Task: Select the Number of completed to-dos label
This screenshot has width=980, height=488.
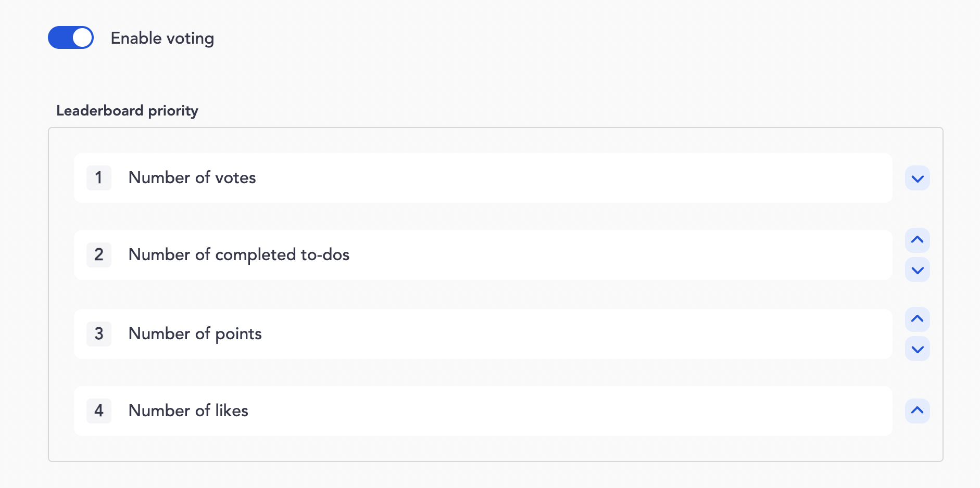Action: coord(238,255)
